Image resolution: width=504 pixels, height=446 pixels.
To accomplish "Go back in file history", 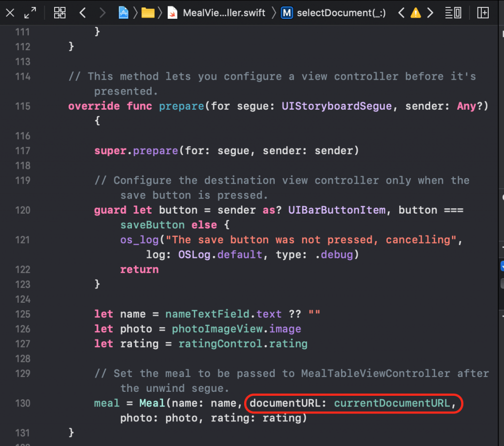I will coord(83,13).
